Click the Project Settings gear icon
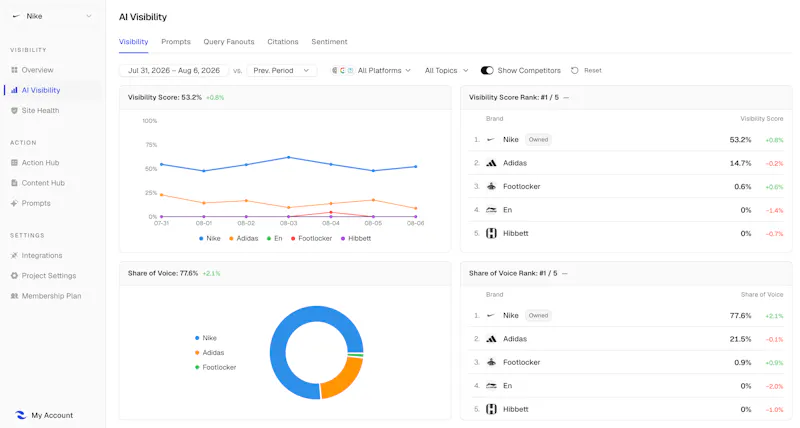 point(14,275)
